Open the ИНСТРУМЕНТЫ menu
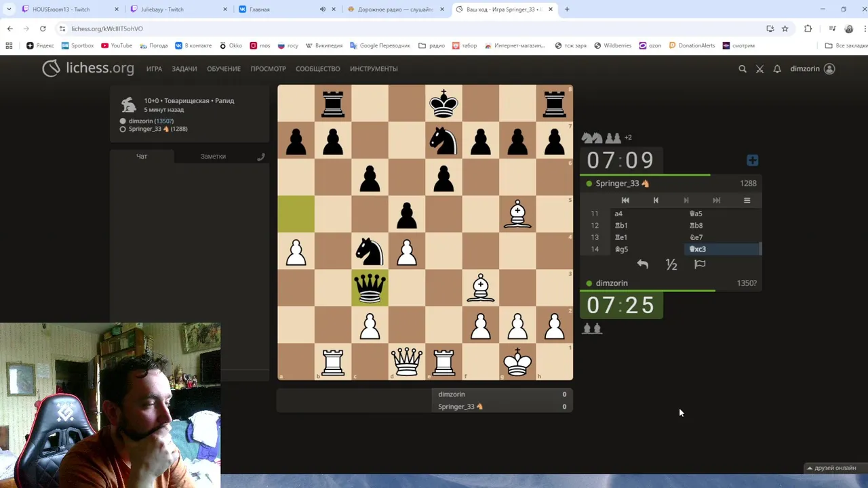The image size is (868, 488). click(374, 68)
